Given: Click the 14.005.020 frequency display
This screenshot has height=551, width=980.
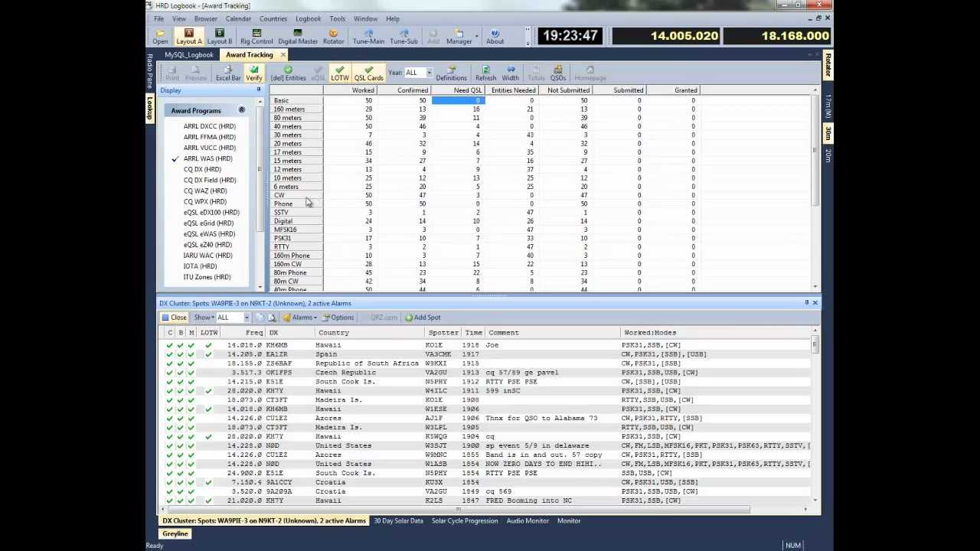Looking at the screenshot, I should 667,36.
